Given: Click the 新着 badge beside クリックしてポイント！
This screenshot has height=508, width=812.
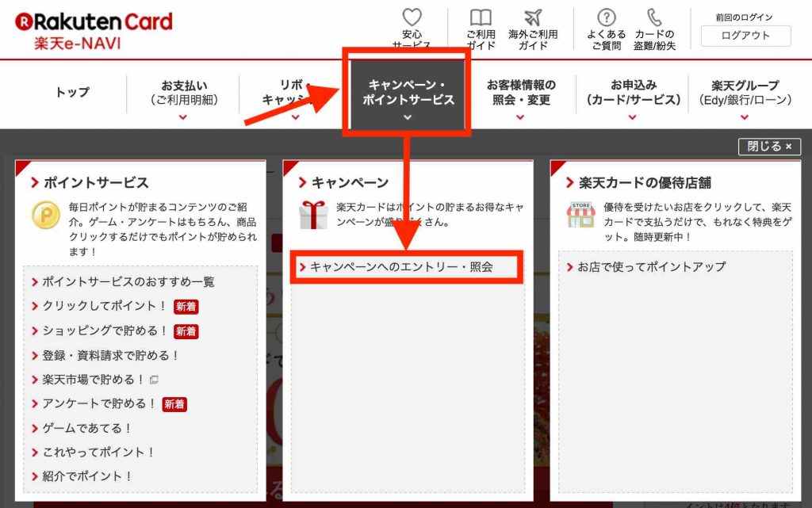Looking at the screenshot, I should [186, 307].
